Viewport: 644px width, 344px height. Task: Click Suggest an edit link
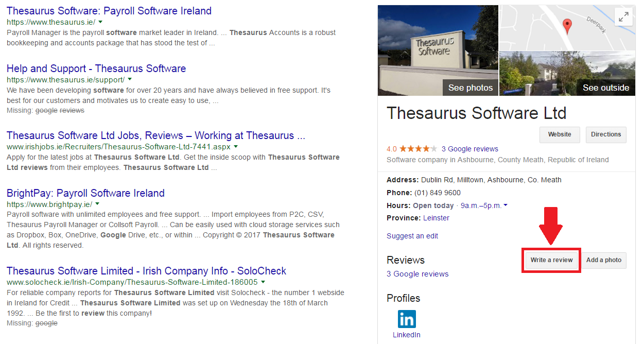point(412,236)
